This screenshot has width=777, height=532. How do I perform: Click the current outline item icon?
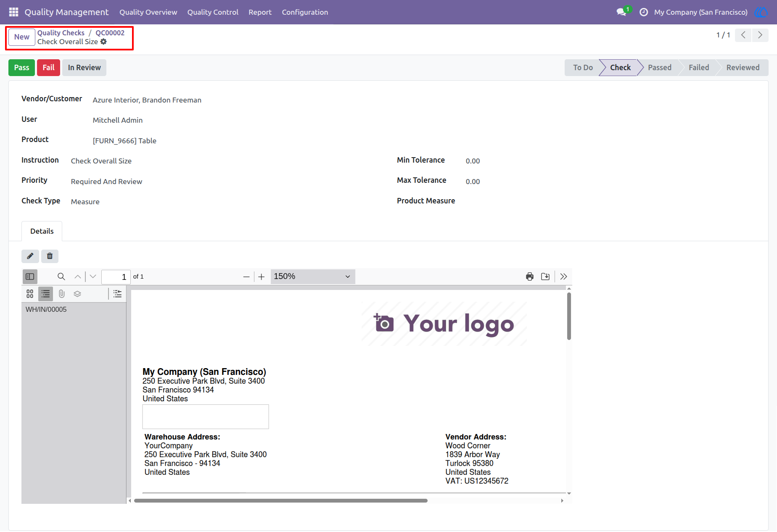click(118, 294)
